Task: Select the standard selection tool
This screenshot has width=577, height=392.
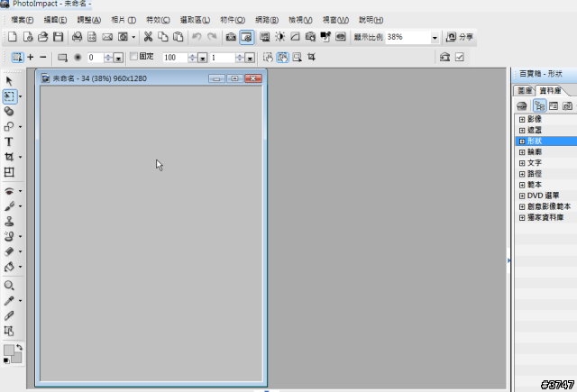Action: point(10,96)
